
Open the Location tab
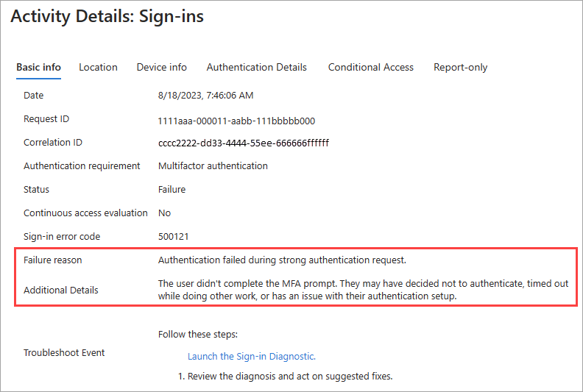98,67
